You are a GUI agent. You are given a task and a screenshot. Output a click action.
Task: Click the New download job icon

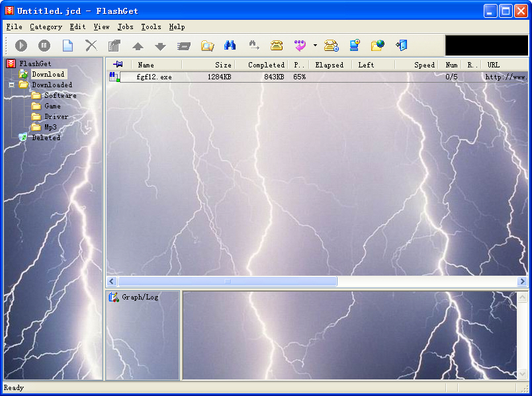pyautogui.click(x=67, y=46)
